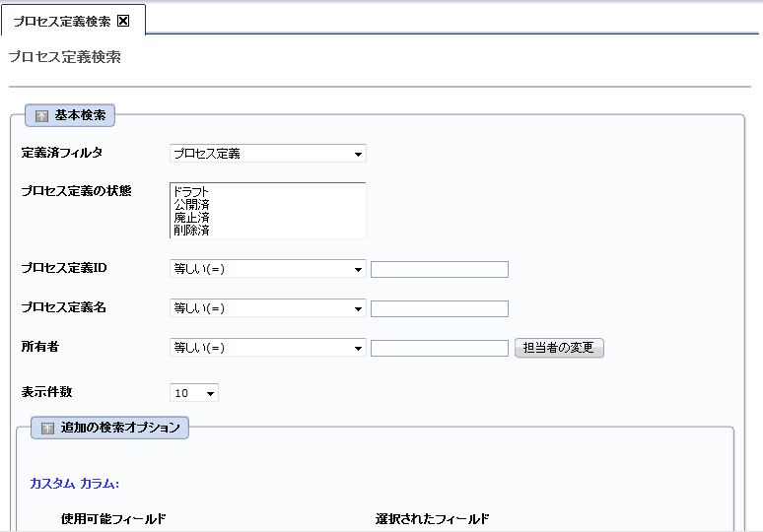Collapse the 追加の検索オプション section arrow icon
763x532 pixels.
[x=47, y=429]
